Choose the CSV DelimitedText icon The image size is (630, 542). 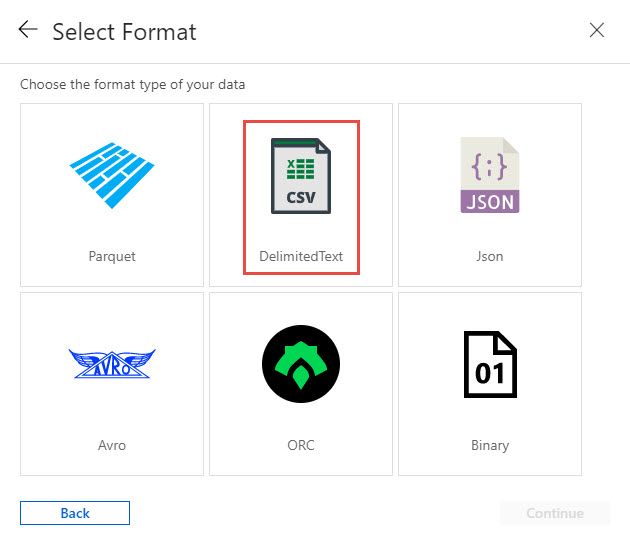[x=301, y=176]
